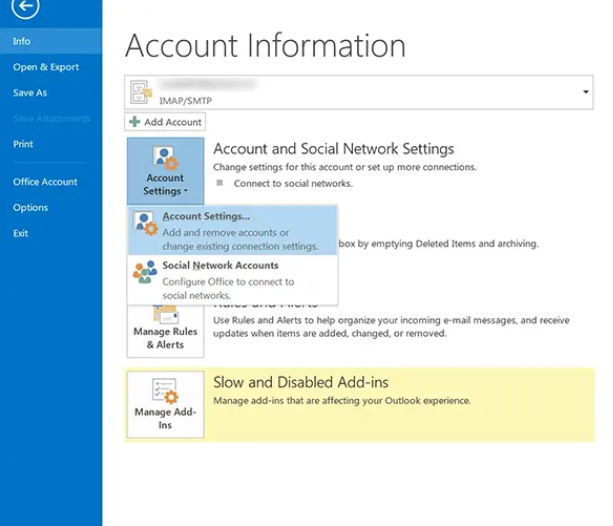The width and height of the screenshot is (613, 526).
Task: Click 'Manage add-ins that are affecting' description
Action: 342,401
